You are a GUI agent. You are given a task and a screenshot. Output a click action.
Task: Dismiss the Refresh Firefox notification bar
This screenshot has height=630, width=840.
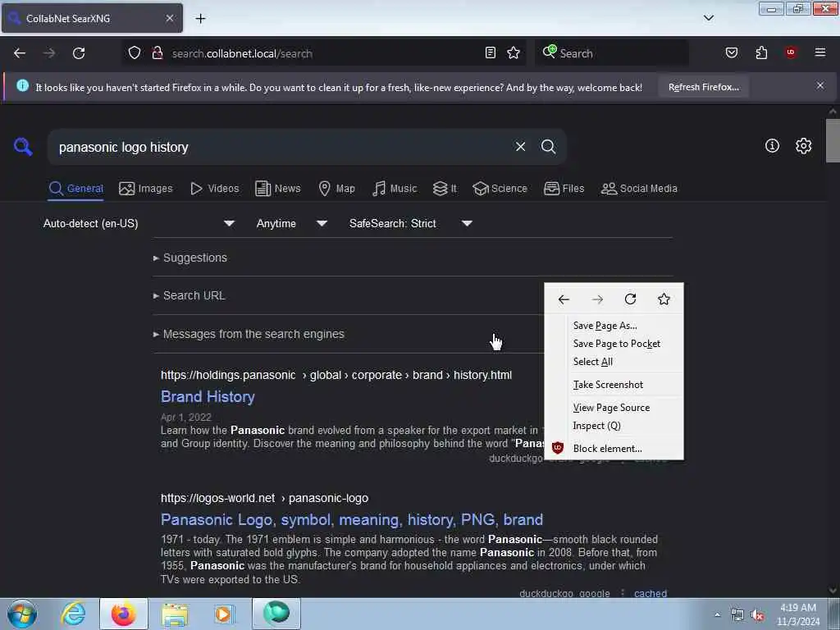pos(820,85)
